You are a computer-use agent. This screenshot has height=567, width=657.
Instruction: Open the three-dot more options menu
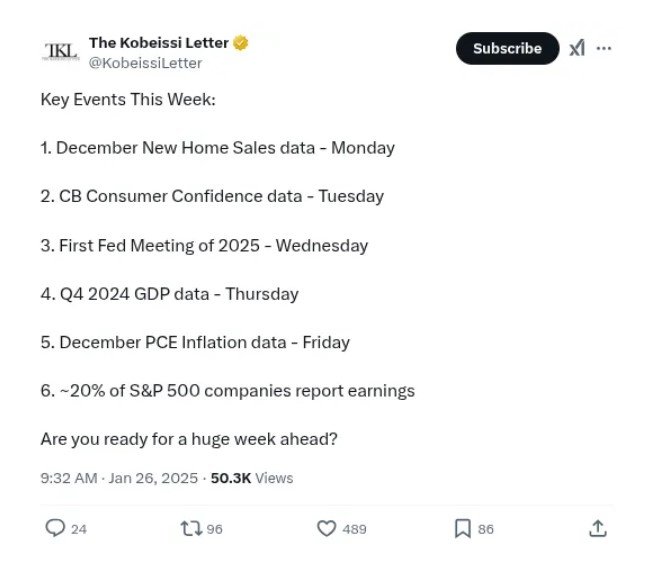[604, 49]
